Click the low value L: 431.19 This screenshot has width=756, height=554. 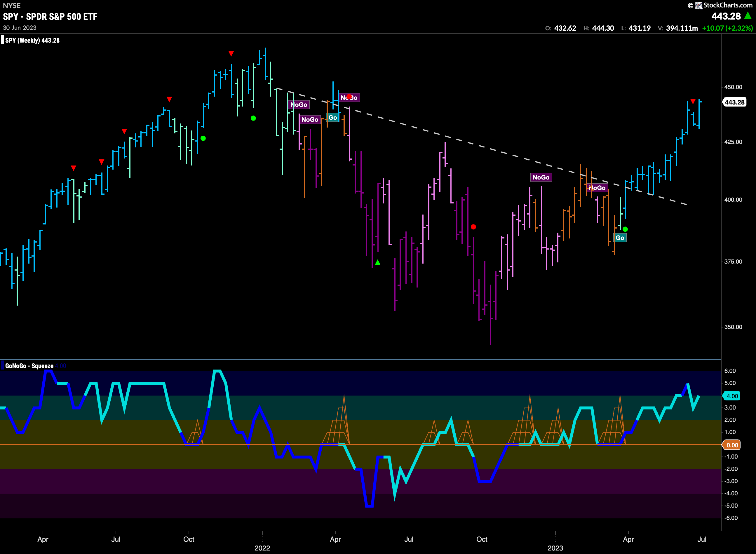click(636, 28)
